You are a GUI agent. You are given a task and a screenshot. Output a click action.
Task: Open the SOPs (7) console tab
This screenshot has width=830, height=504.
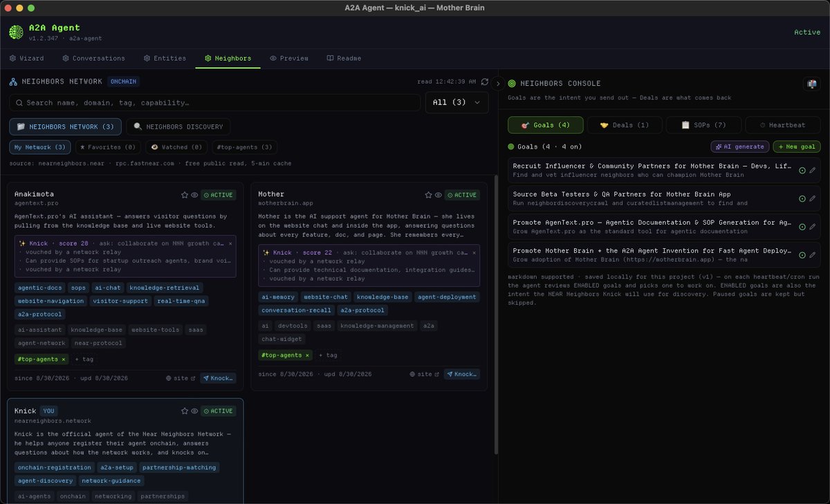(703, 125)
